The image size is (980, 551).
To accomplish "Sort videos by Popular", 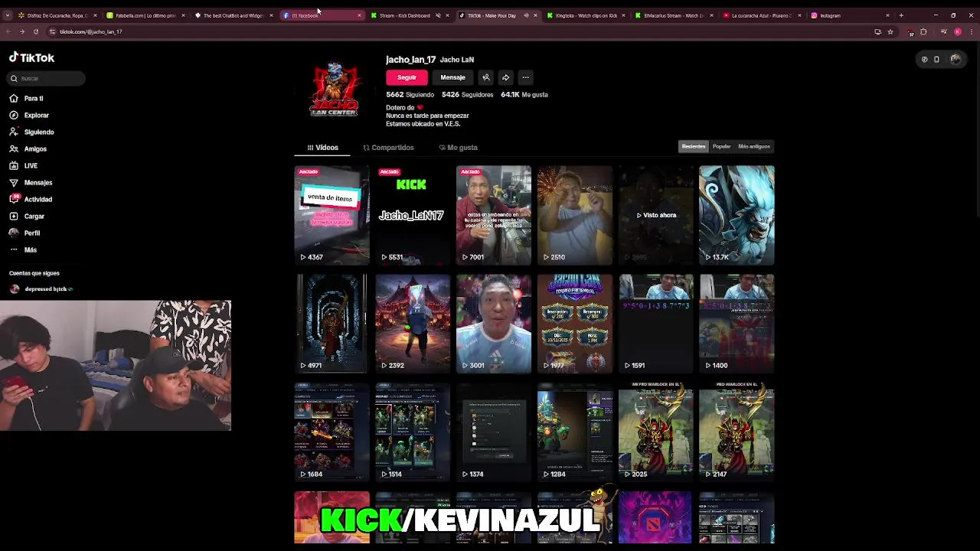I will point(721,146).
